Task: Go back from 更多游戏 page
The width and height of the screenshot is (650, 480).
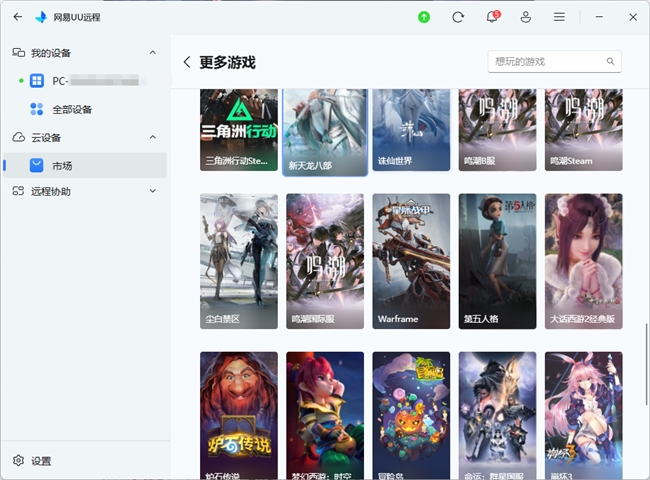Action: (187, 62)
